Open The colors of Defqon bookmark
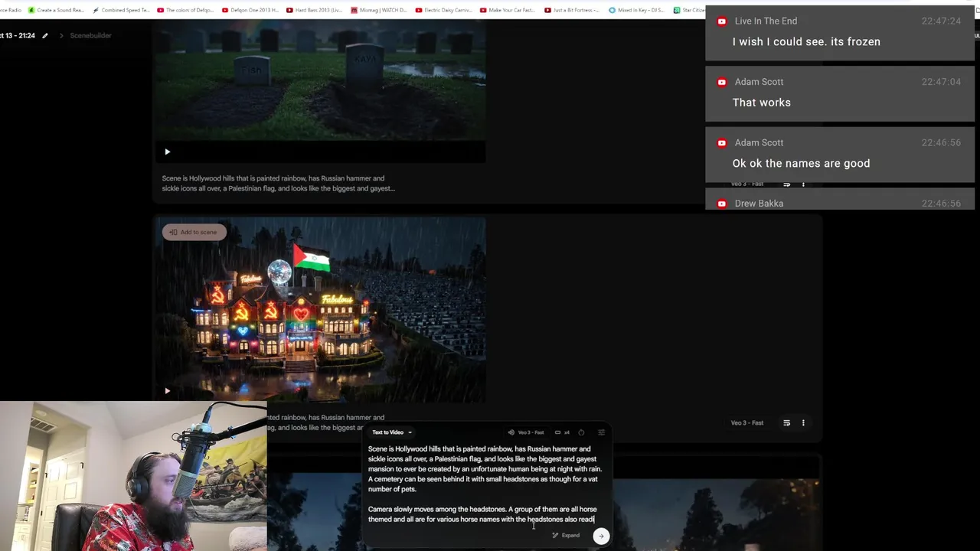Screen dimensions: 980x551 click(x=186, y=10)
